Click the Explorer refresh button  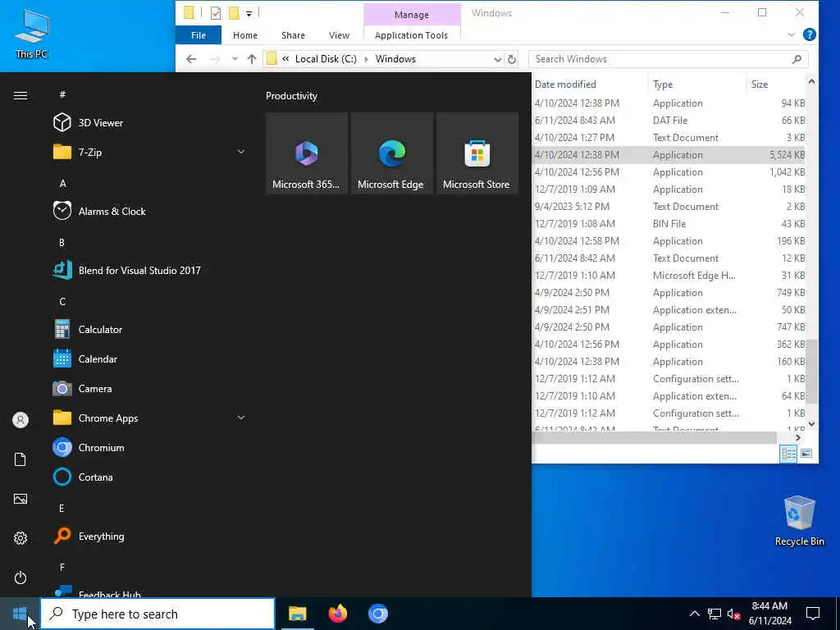[512, 59]
